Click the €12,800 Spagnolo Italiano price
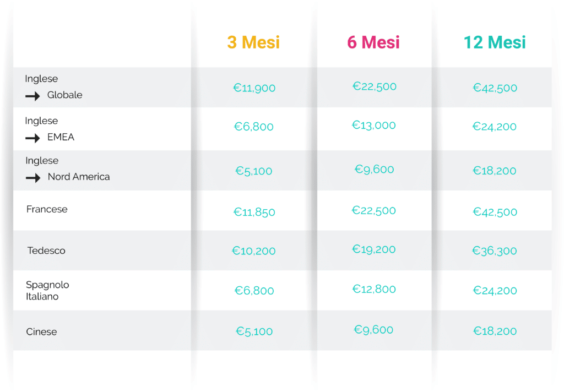564x392 pixels. 374,289
